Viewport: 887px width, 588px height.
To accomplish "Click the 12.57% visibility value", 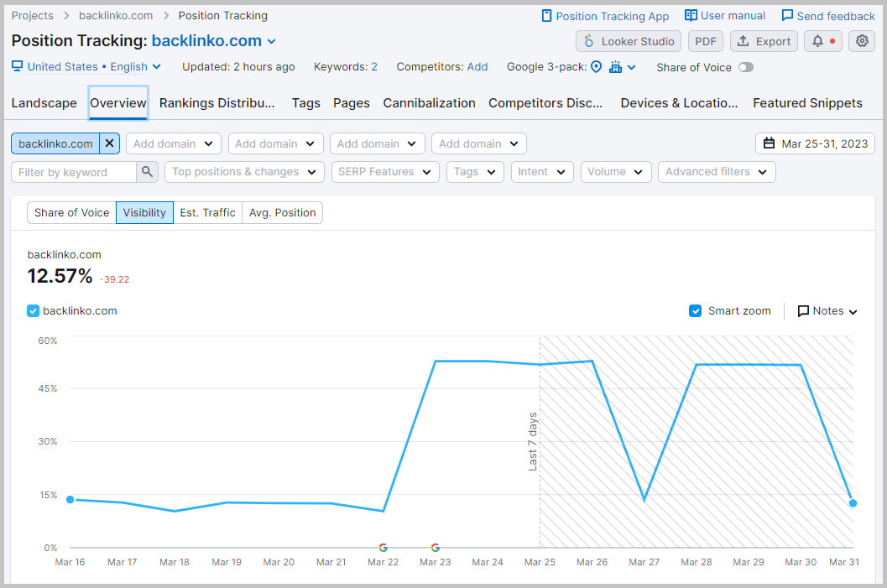I will click(60, 276).
